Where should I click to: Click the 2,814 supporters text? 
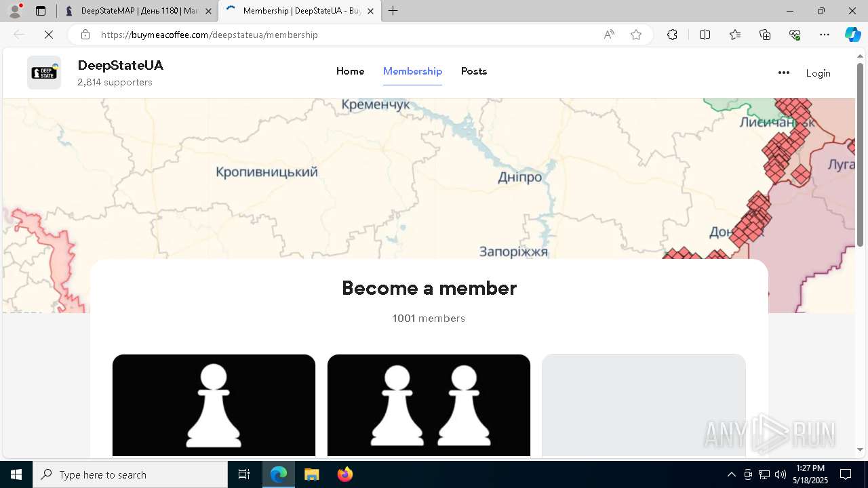(x=115, y=82)
